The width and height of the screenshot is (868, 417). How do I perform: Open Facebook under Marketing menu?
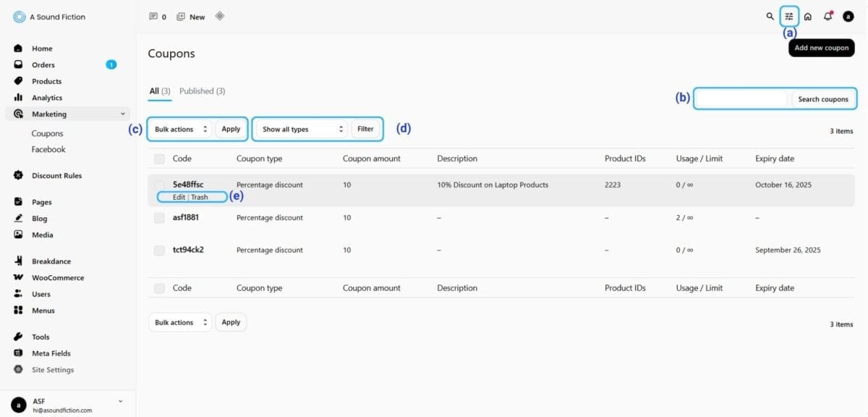48,150
